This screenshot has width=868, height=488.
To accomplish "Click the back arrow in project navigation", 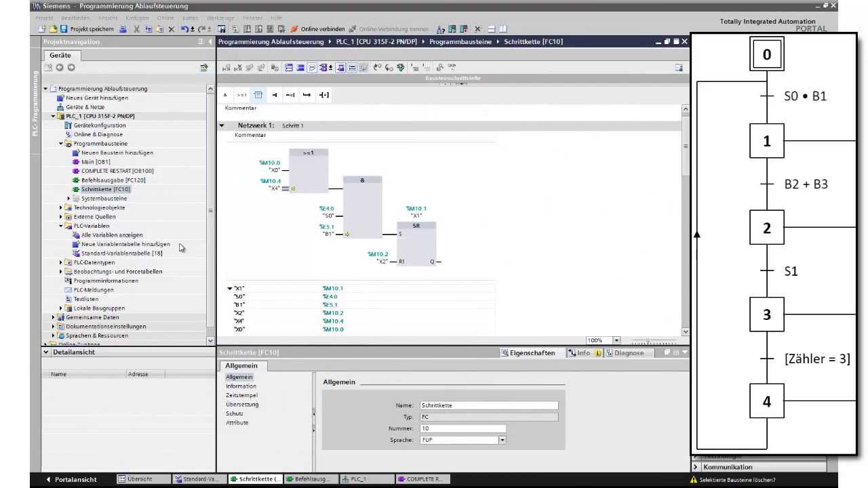I will [60, 68].
